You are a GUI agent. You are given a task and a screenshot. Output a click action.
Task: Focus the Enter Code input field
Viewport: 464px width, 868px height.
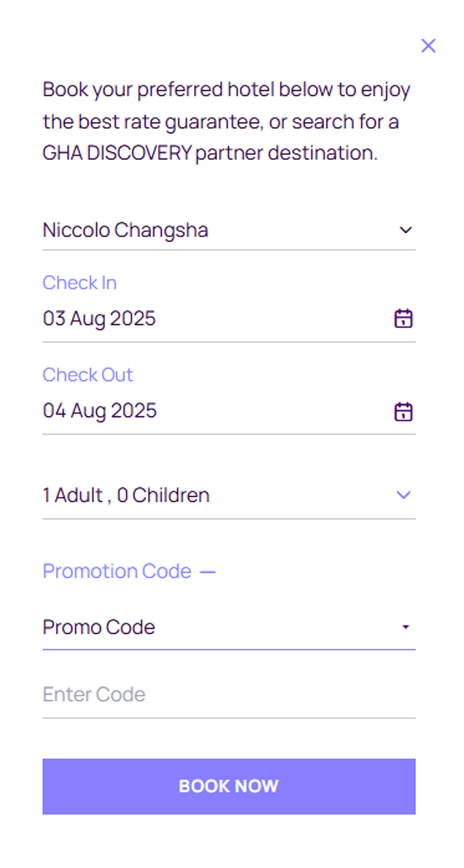[228, 695]
